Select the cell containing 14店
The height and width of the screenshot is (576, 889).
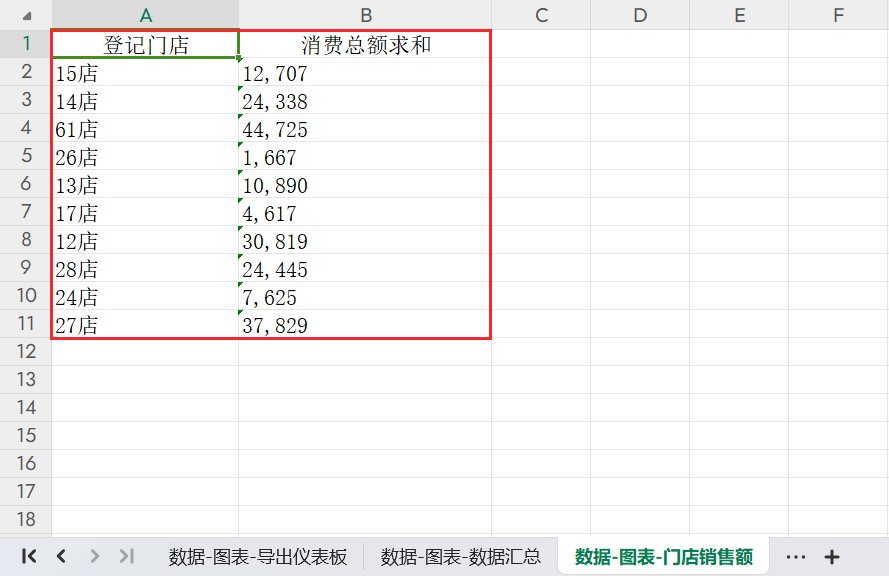tap(145, 100)
